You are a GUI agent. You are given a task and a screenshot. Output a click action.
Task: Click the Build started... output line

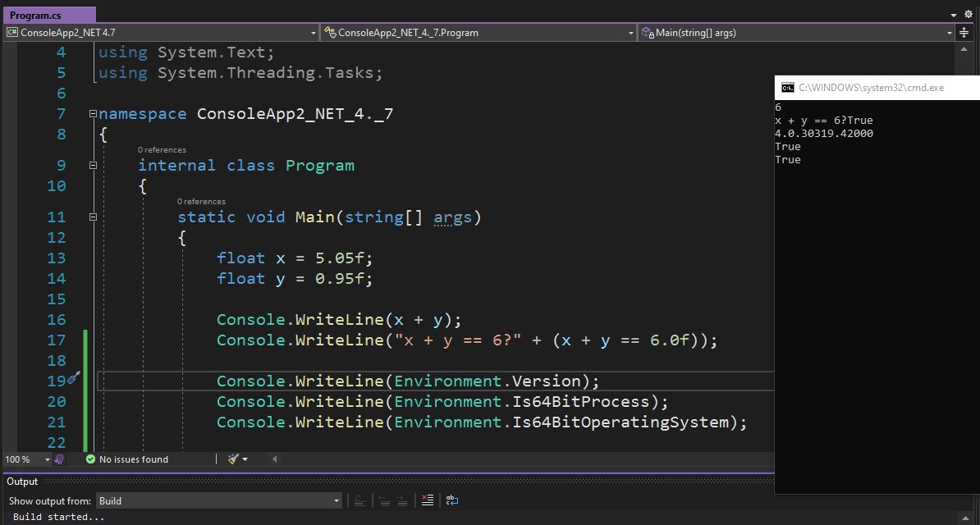[x=58, y=517]
